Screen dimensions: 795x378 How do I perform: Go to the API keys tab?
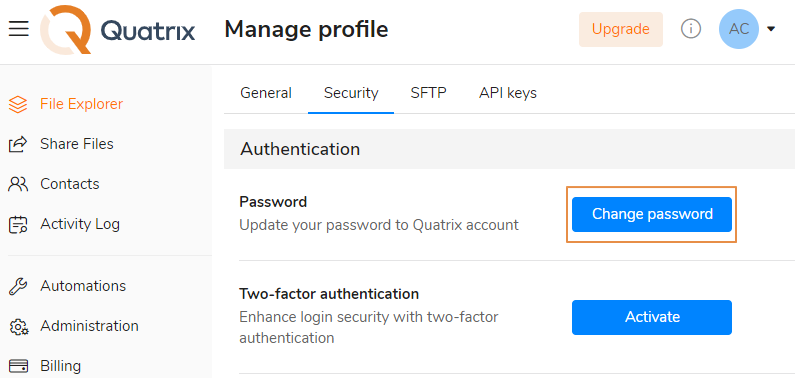click(508, 93)
